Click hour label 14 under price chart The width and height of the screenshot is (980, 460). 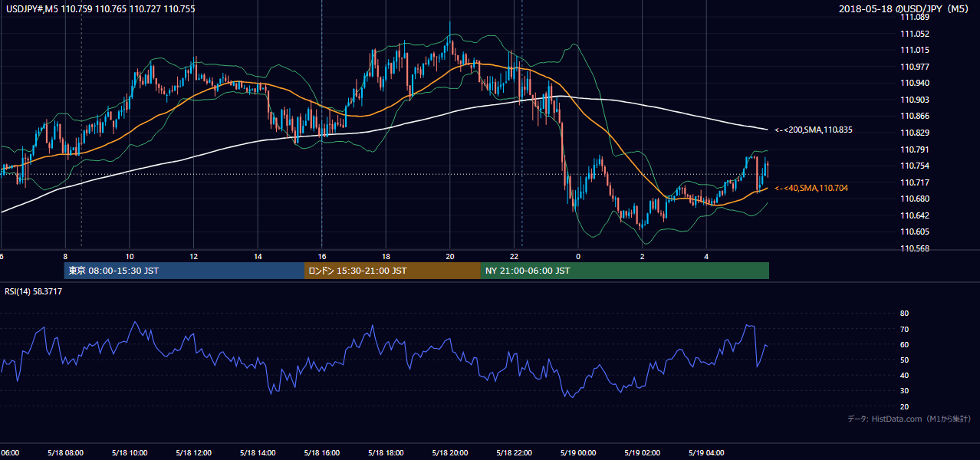coord(258,257)
